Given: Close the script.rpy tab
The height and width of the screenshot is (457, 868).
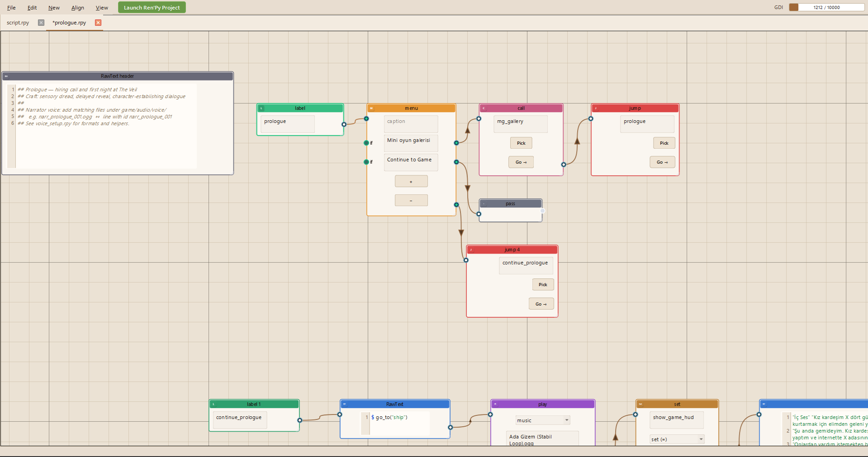Looking at the screenshot, I should point(41,23).
